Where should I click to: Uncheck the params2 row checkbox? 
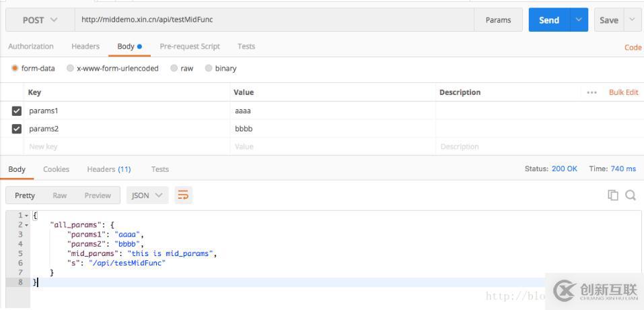click(17, 129)
